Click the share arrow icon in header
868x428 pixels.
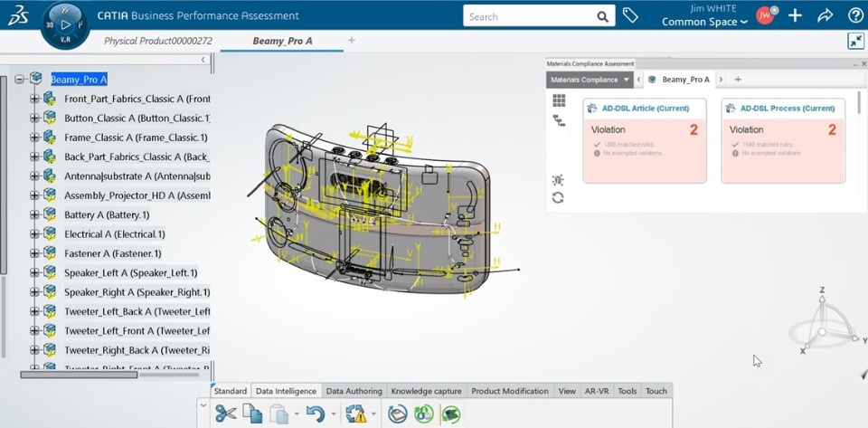(x=825, y=15)
